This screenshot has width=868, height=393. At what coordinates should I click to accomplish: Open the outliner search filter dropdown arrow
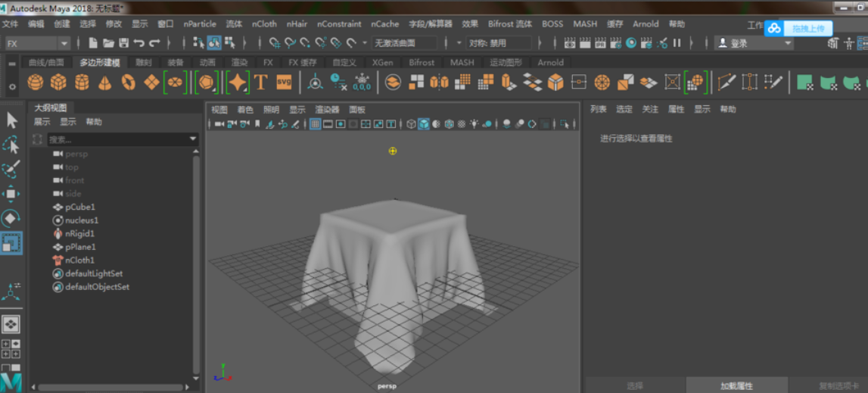tap(193, 139)
